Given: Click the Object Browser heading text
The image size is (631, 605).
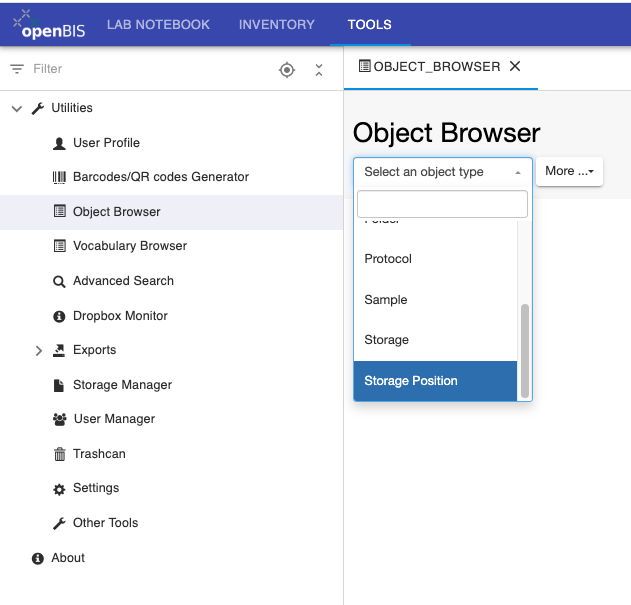Looking at the screenshot, I should [446, 133].
